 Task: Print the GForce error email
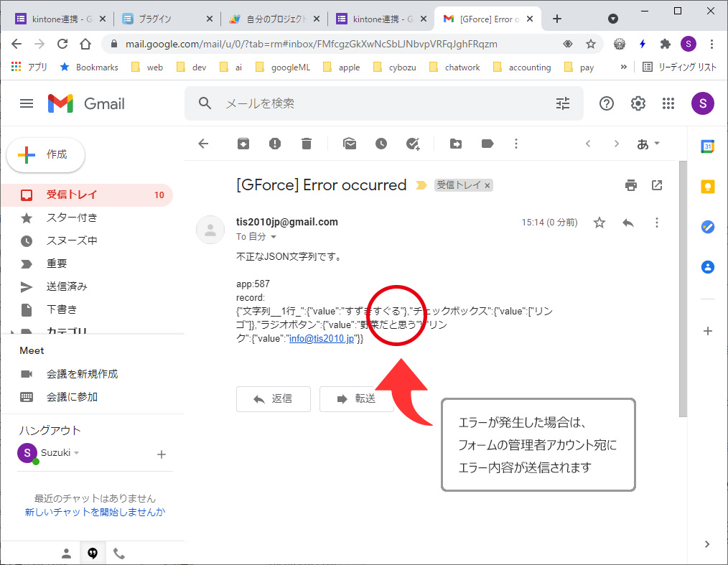(631, 185)
